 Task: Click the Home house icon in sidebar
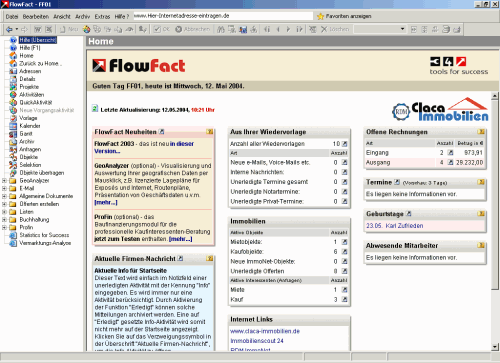[x=13, y=55]
